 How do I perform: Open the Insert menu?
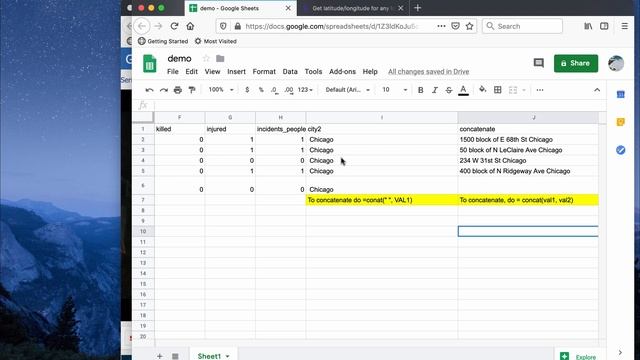click(236, 71)
